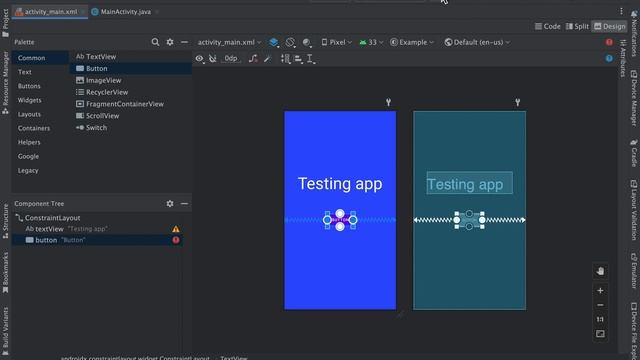
Task: Open textView warning icon in Component Tree
Action: point(176,229)
